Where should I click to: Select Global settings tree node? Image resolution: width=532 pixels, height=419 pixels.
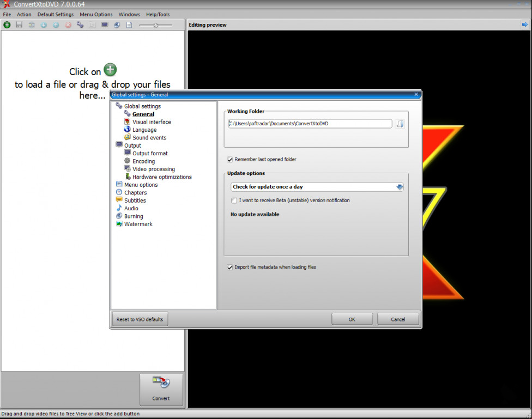142,106
